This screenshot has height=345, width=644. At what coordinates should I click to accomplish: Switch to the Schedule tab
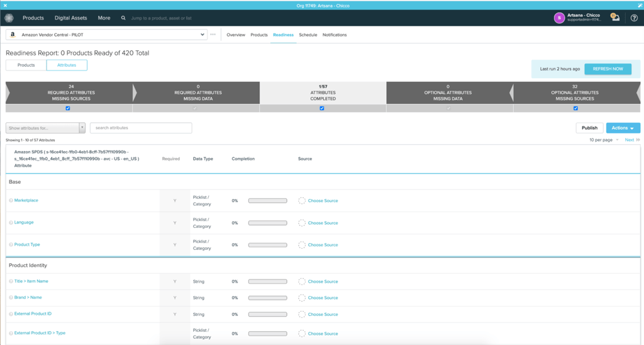tap(308, 35)
